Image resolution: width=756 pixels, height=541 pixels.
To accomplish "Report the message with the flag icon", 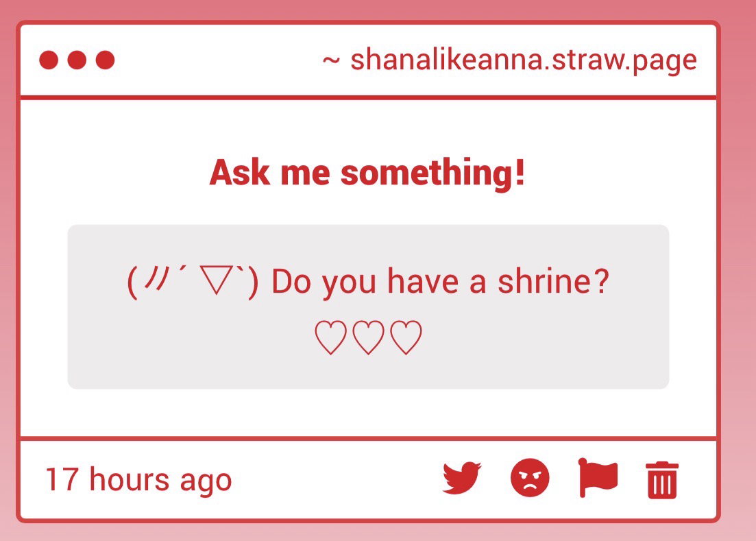I will pyautogui.click(x=598, y=477).
